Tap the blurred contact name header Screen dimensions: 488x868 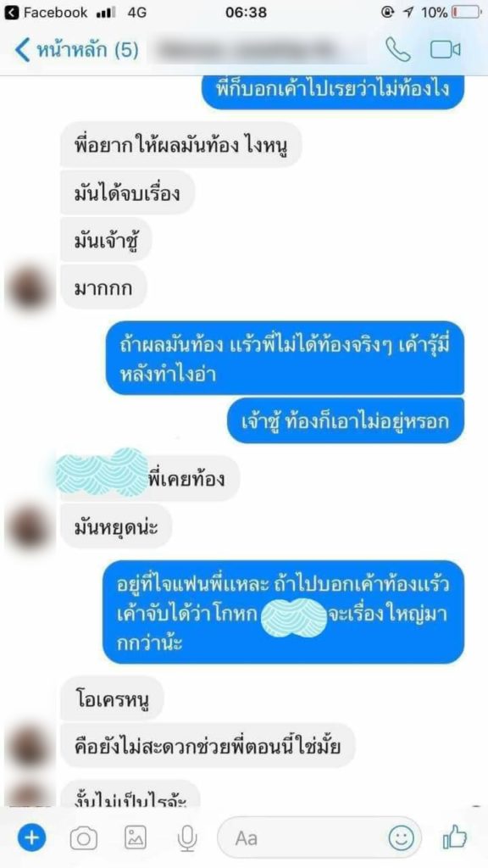click(258, 50)
